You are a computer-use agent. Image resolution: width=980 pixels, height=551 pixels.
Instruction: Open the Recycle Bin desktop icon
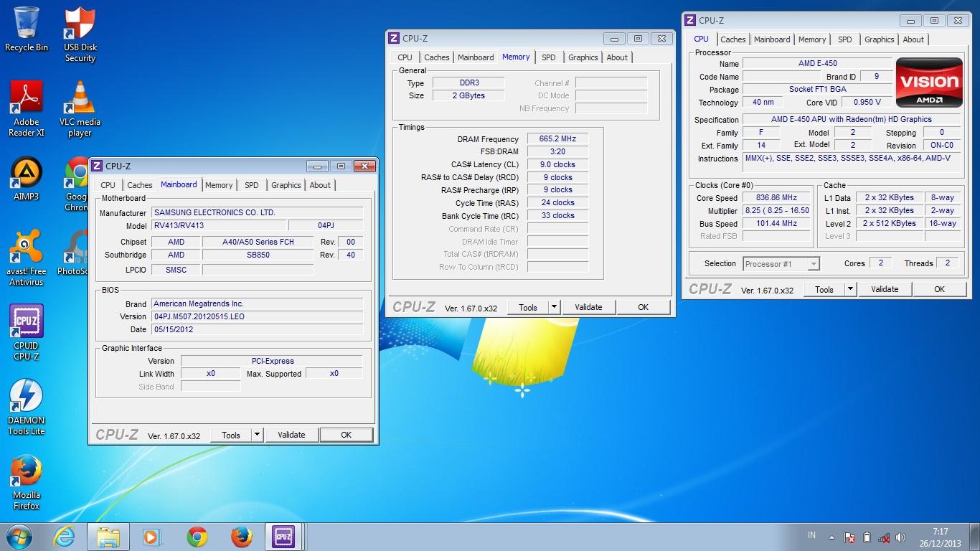(27, 29)
